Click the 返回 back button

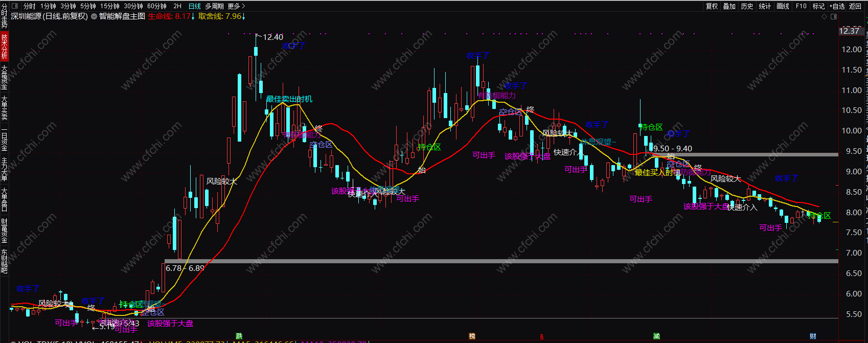[855, 6]
